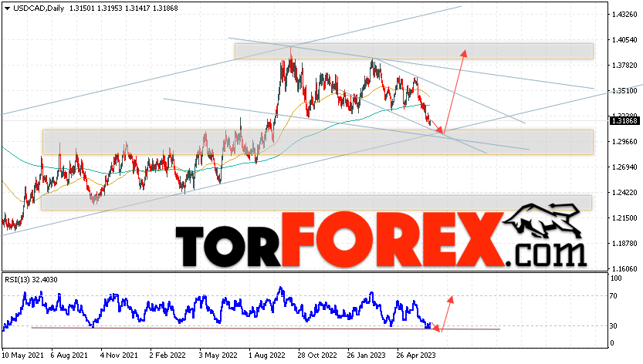The image size is (643, 364).
Task: Select the date label 26 Apr 2023
Action: pos(416,355)
